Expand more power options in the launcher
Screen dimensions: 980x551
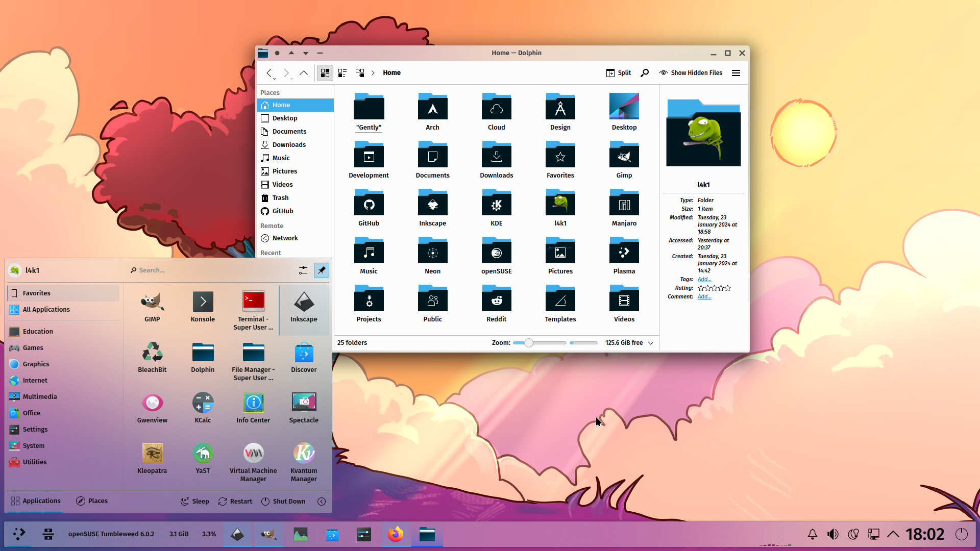(322, 502)
